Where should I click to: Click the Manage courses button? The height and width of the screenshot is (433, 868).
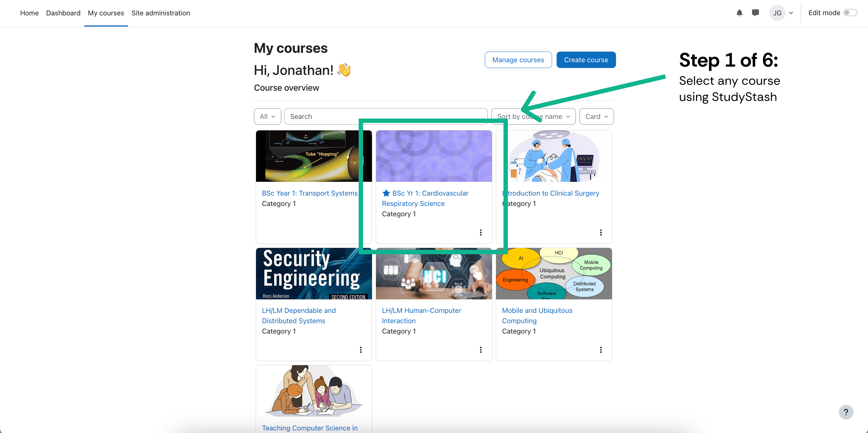click(518, 60)
